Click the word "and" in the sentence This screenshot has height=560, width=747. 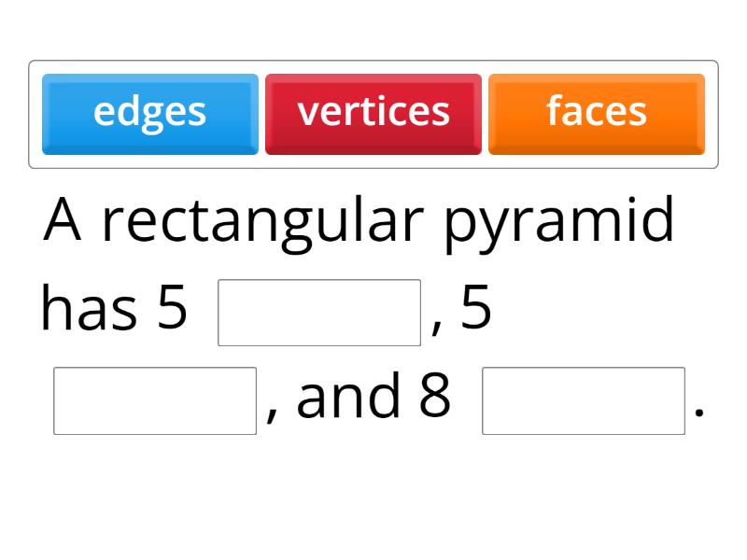347,396
